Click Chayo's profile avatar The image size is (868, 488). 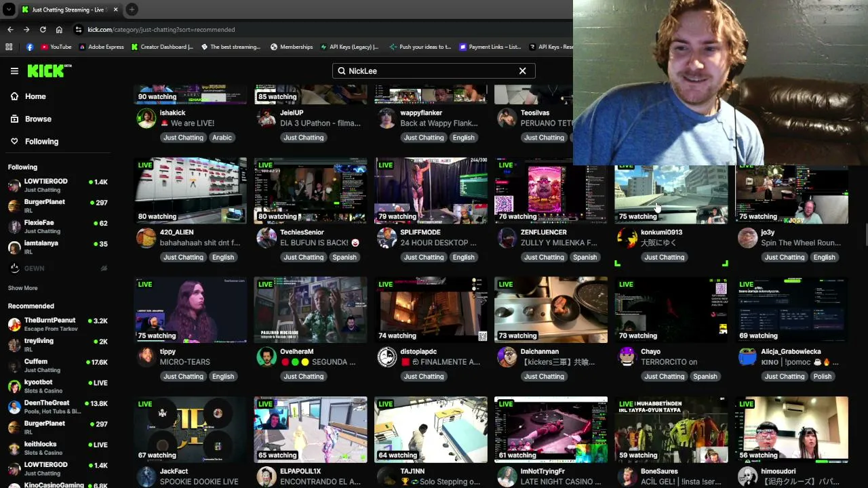click(627, 357)
